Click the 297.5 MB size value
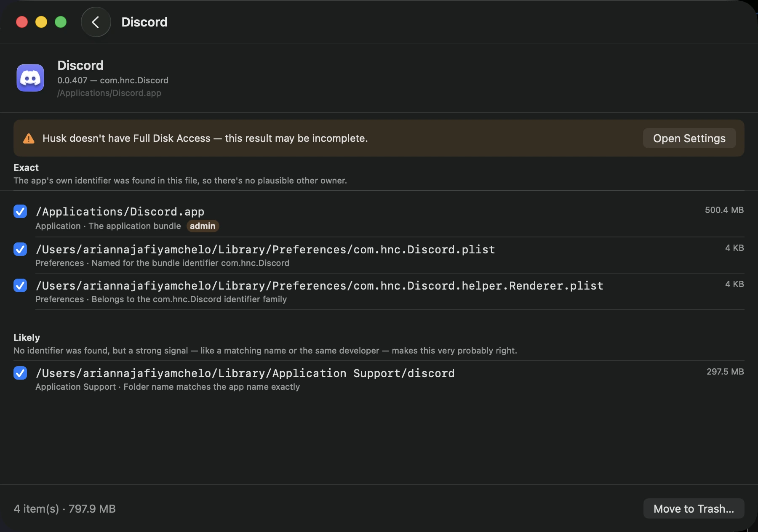758x532 pixels. click(x=725, y=372)
